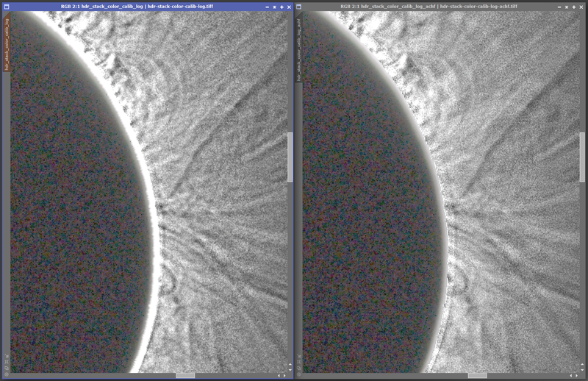Click round selector icon at bottom-left corner of right window
588x381 pixels.
click(x=299, y=374)
